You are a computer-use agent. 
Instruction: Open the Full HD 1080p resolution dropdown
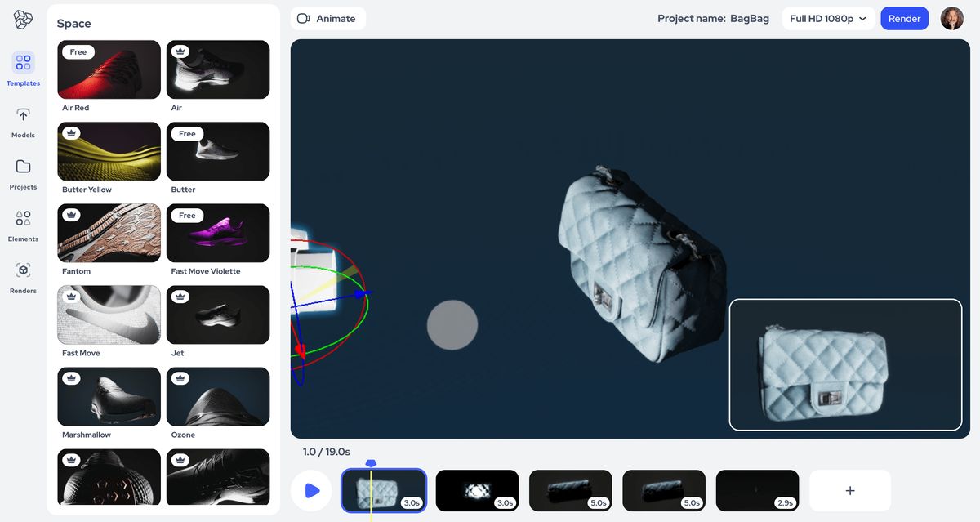[828, 17]
